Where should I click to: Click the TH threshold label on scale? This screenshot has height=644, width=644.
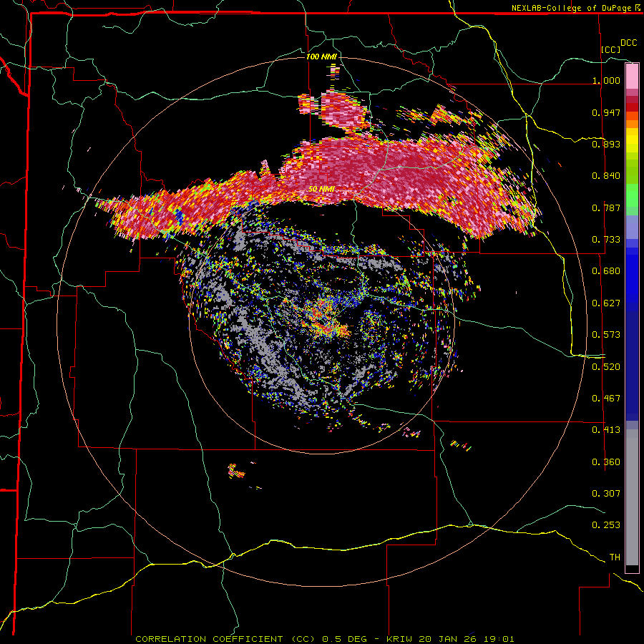tap(615, 557)
